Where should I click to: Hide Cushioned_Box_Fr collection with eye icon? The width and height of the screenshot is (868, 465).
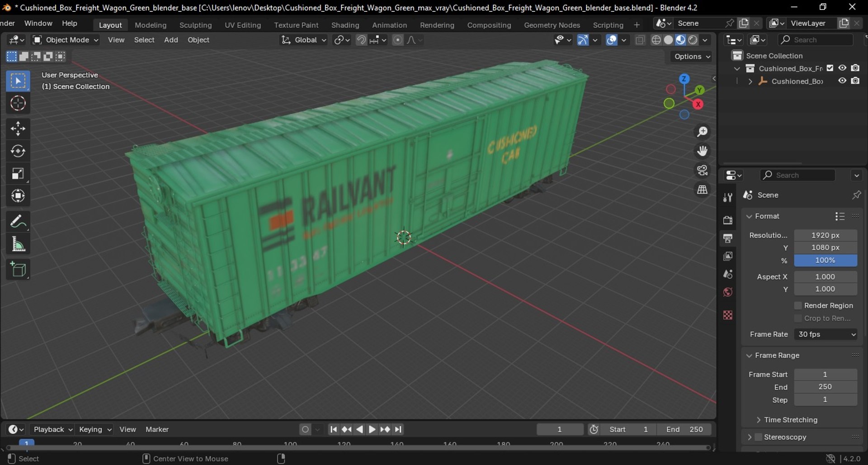(842, 68)
